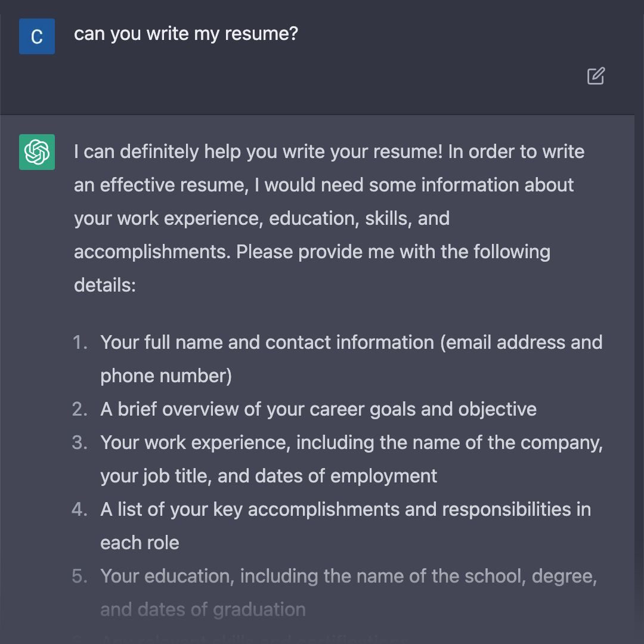Click the "each role" continuation line
Screen dimensions: 644x644
[140, 543]
